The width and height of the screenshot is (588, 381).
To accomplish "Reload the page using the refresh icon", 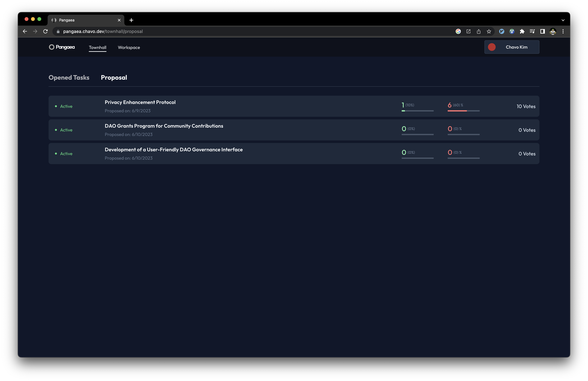I will [x=46, y=31].
